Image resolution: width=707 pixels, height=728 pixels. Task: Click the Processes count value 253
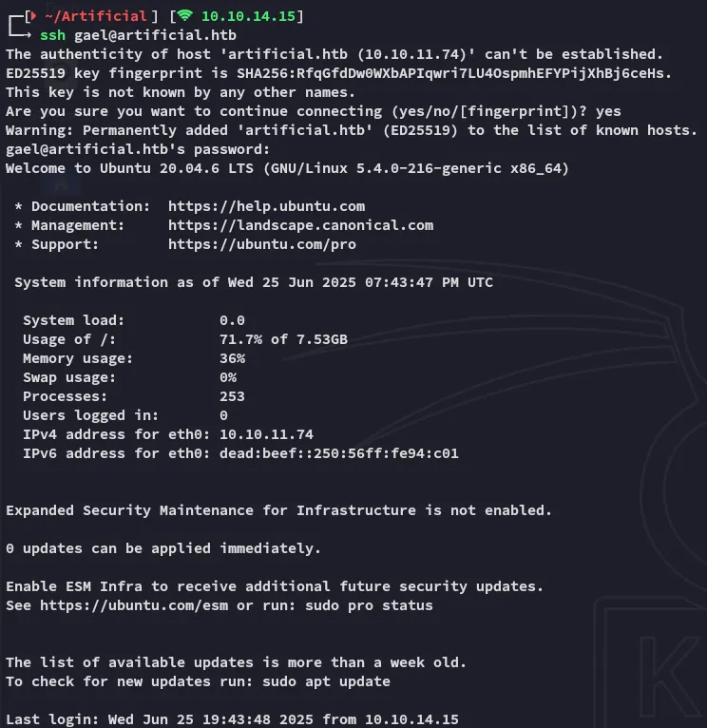pos(232,396)
